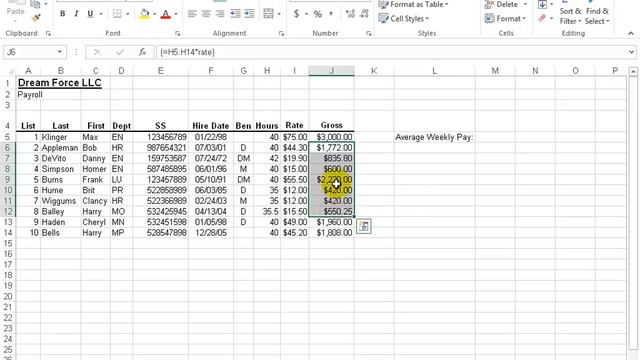Increase indent
The width and height of the screenshot is (640, 360).
pos(249,14)
